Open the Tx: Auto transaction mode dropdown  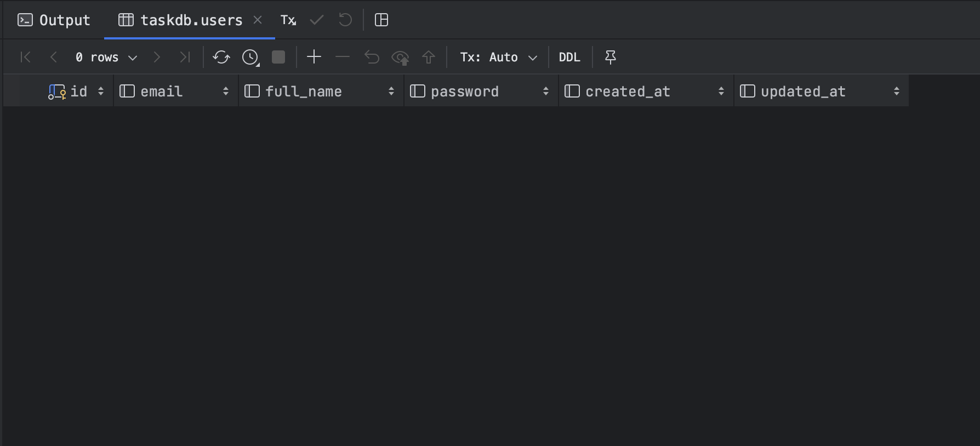coord(498,57)
